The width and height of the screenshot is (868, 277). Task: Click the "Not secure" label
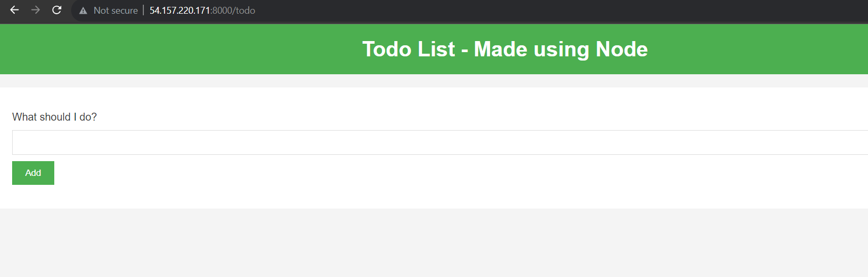click(115, 11)
